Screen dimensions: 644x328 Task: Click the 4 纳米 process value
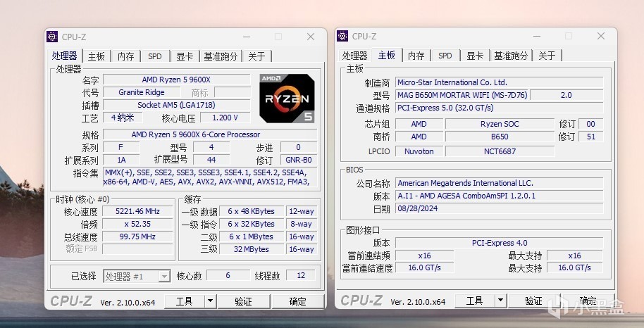pyautogui.click(x=123, y=118)
